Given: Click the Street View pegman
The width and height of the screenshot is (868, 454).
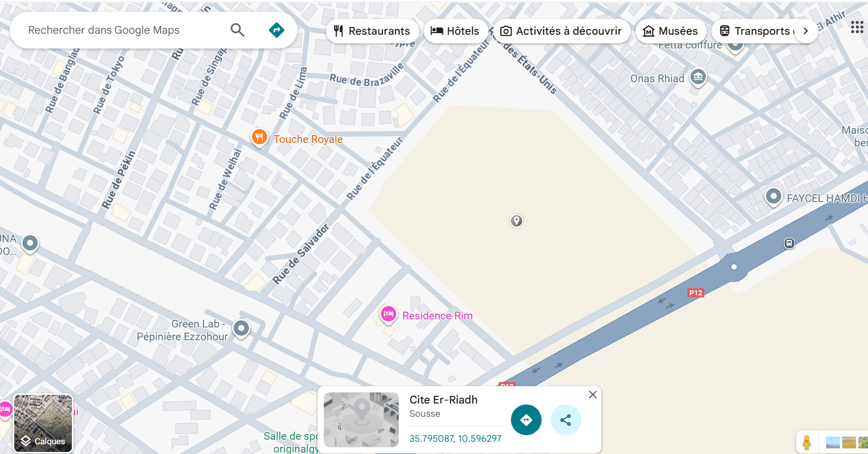Looking at the screenshot, I should (x=807, y=442).
